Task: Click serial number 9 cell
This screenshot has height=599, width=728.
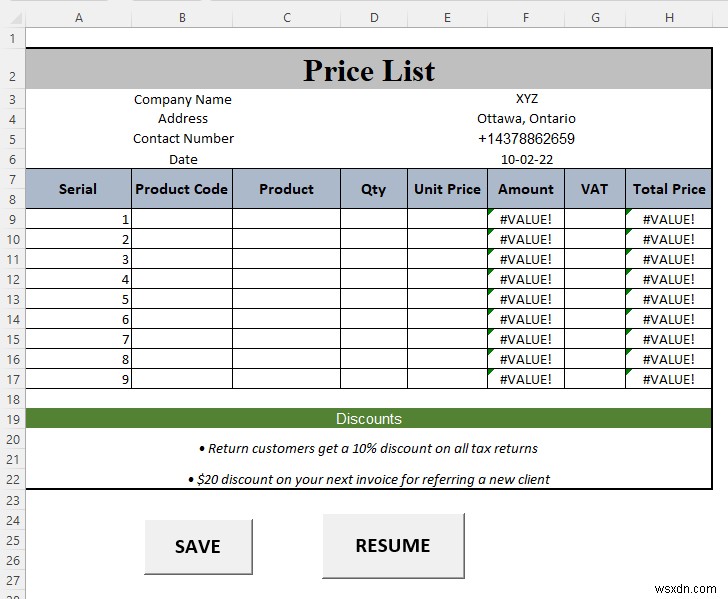Action: (x=78, y=379)
